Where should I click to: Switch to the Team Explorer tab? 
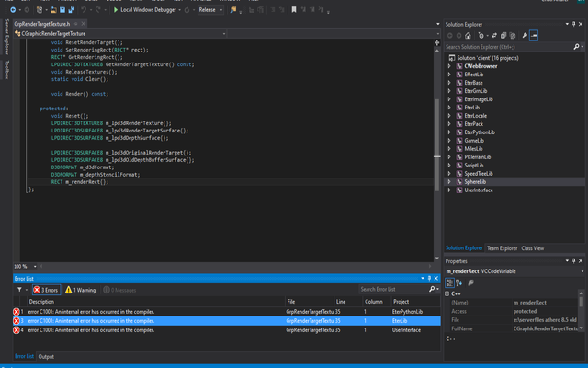point(503,248)
